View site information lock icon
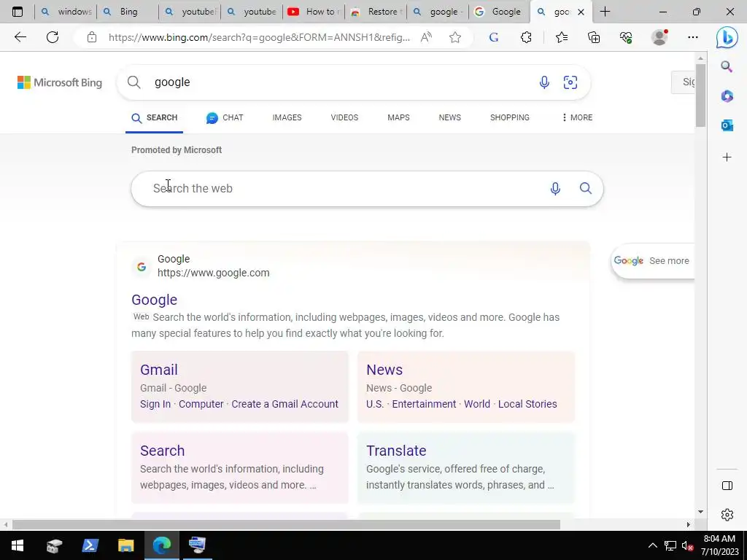The image size is (747, 560). click(92, 37)
